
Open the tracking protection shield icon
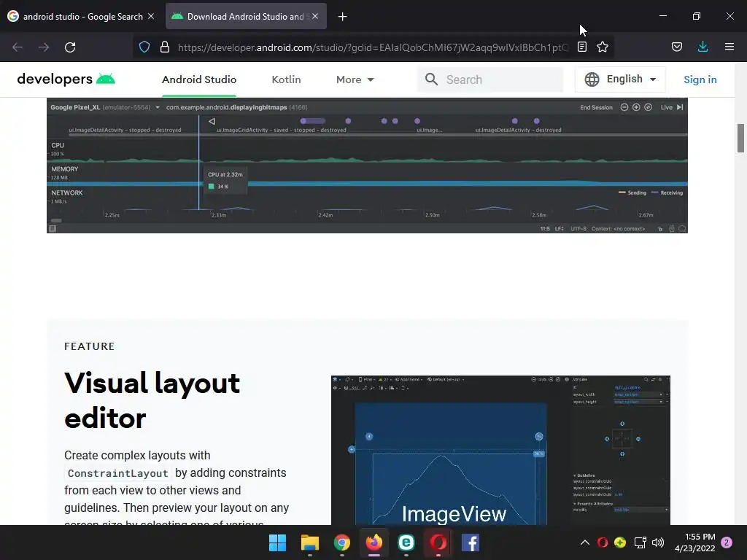click(144, 47)
